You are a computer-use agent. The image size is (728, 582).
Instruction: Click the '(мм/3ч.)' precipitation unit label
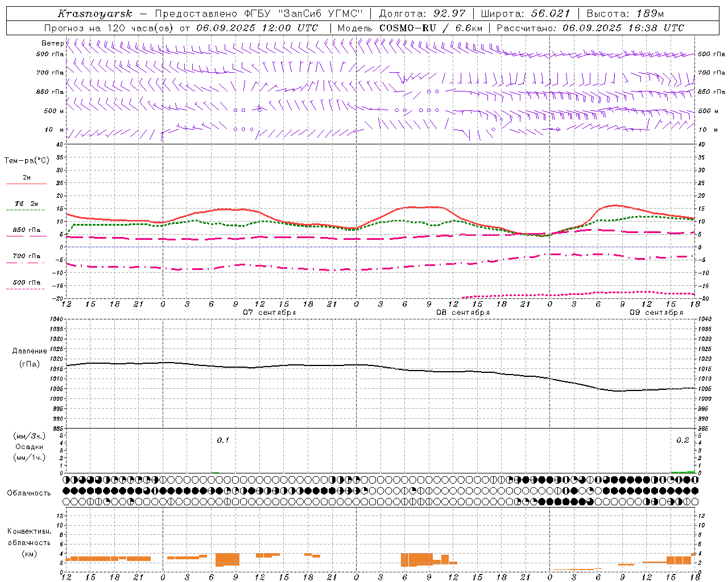coord(30,436)
